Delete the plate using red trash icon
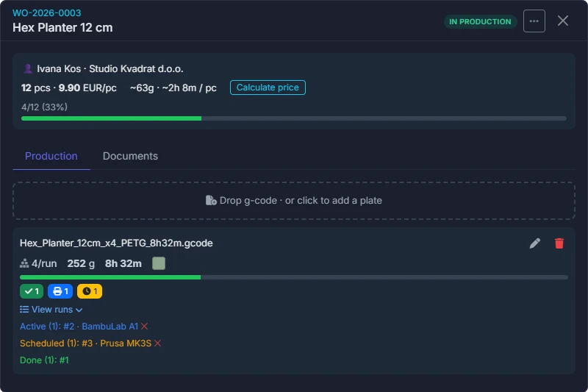This screenshot has height=392, width=588. 559,243
